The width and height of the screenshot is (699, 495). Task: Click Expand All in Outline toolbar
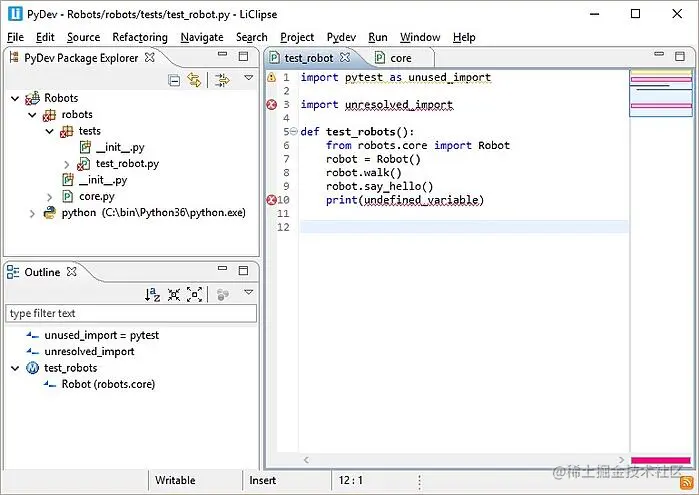[194, 294]
